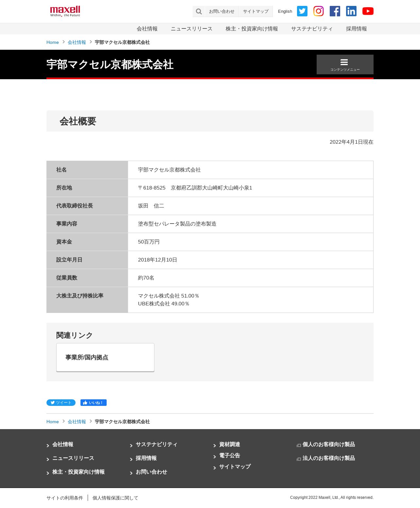
Task: Open サイトの利用条件 link
Action: [x=65, y=498]
